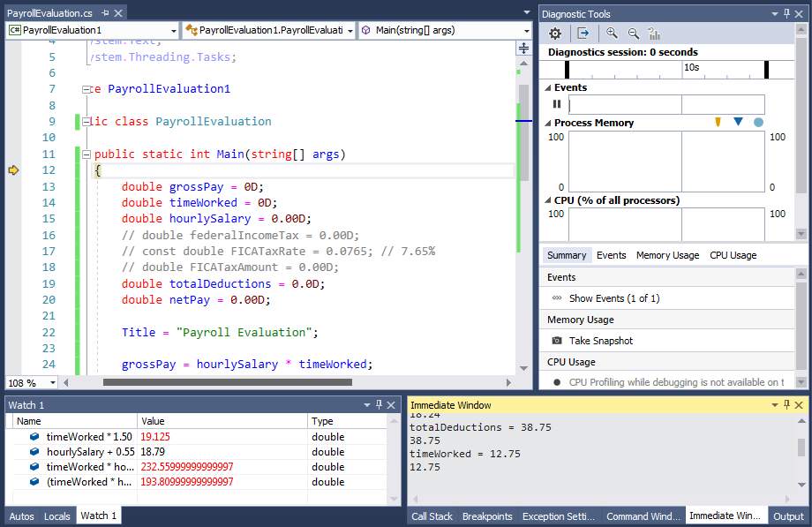Click the Show Events (1 of 1) link
The width and height of the screenshot is (812, 527).
(614, 298)
